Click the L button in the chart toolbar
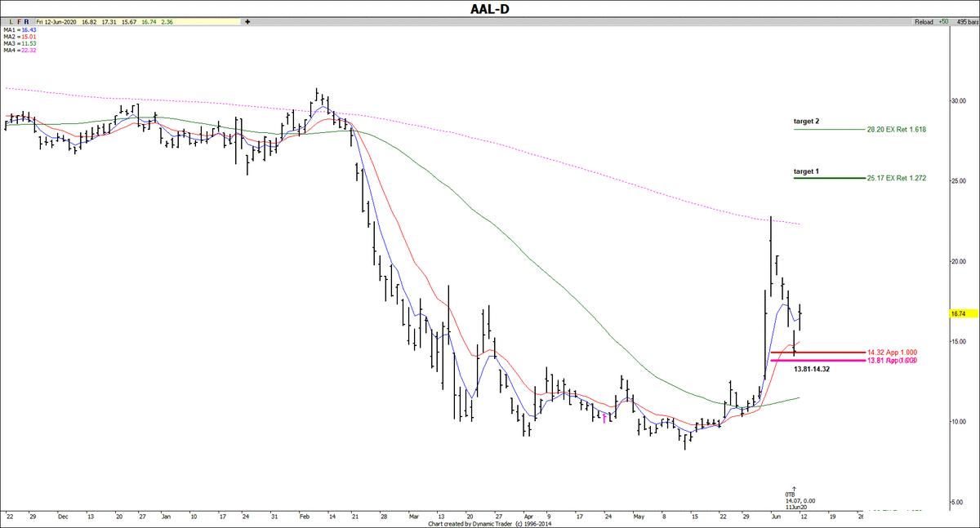The image size is (980, 528). 9,23
